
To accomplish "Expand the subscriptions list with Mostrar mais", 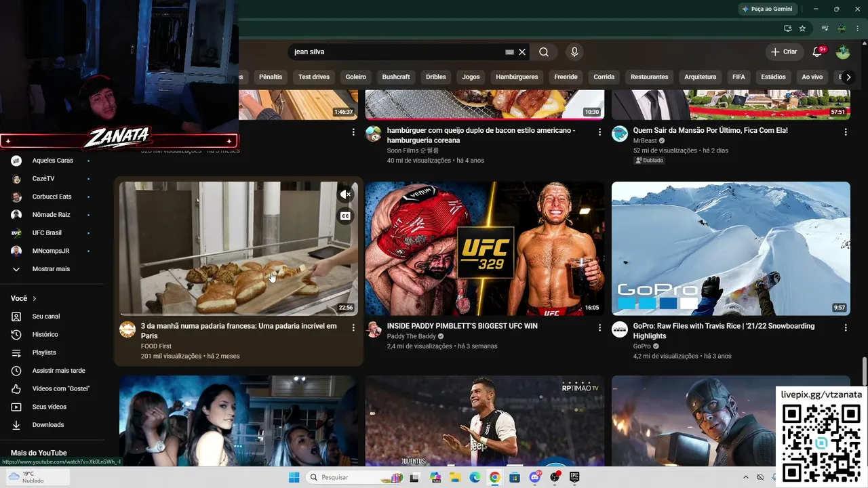I will pos(51,269).
